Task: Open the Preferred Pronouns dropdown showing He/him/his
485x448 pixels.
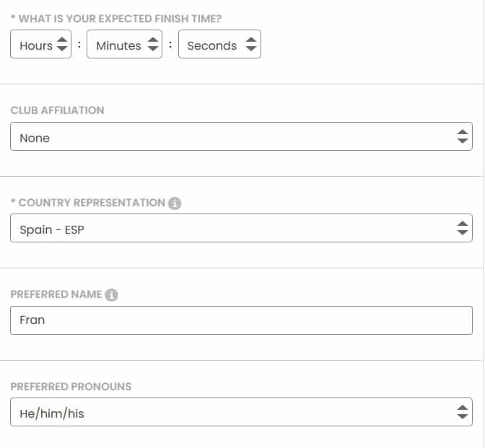Action: [231, 413]
